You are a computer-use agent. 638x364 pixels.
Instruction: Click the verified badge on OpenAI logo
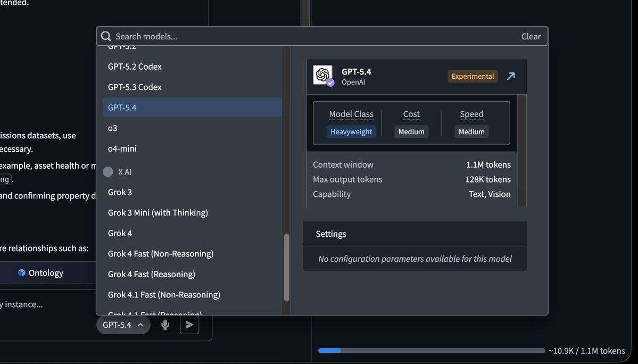330,82
